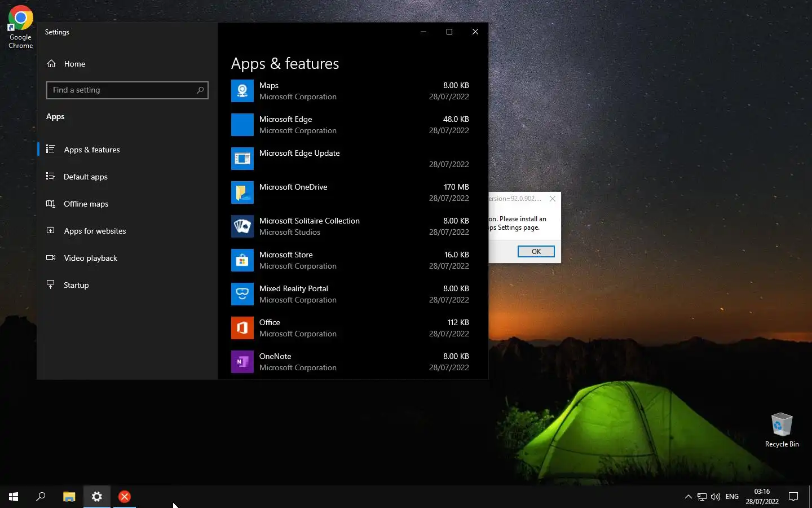Click the Apps for websites icon

tap(51, 230)
